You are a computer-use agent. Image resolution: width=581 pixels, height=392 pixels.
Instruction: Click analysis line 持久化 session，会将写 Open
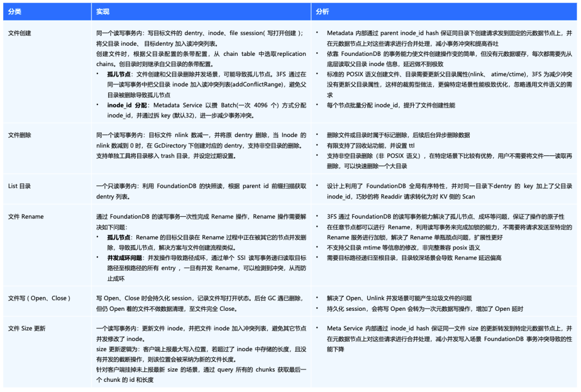click(x=425, y=309)
